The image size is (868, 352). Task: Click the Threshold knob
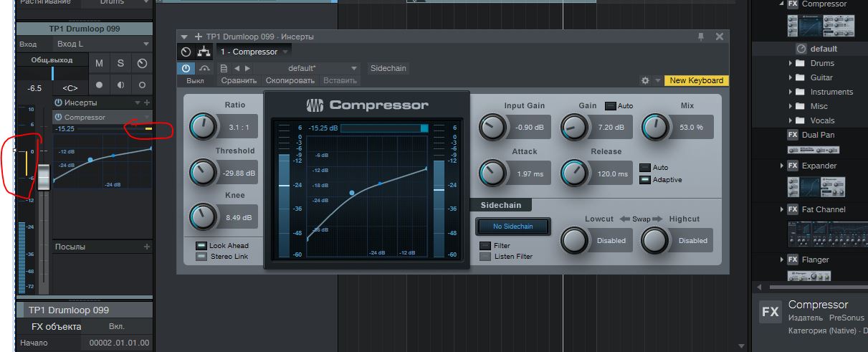coord(204,173)
